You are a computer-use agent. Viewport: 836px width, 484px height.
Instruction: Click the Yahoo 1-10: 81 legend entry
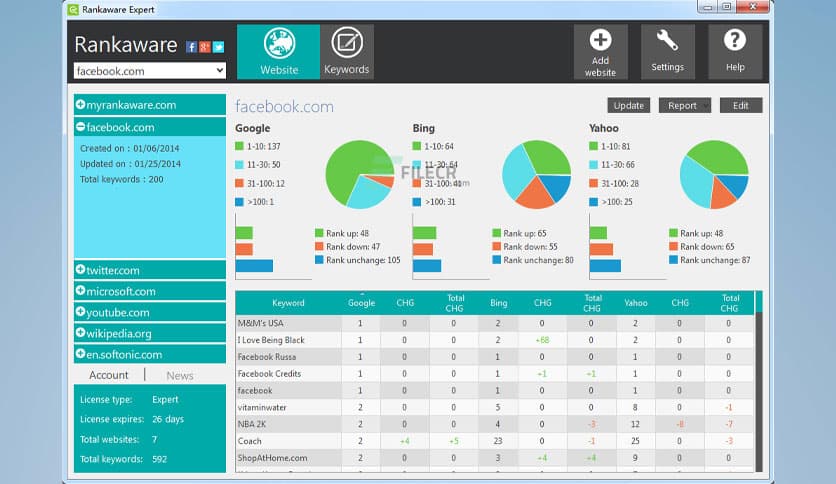(610, 146)
